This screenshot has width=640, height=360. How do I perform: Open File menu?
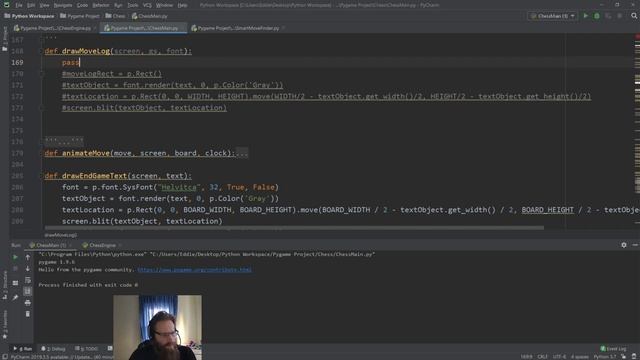coord(19,5)
